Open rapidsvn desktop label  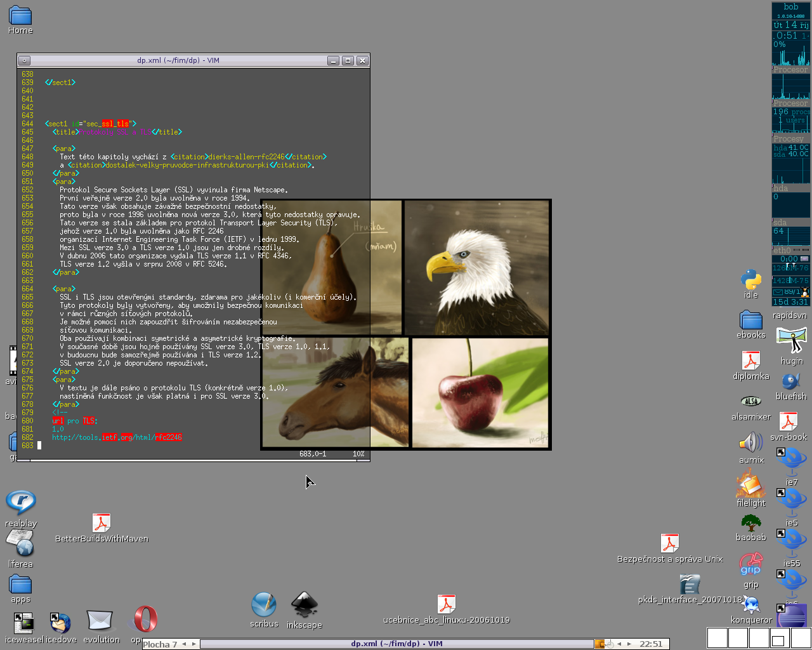790,315
